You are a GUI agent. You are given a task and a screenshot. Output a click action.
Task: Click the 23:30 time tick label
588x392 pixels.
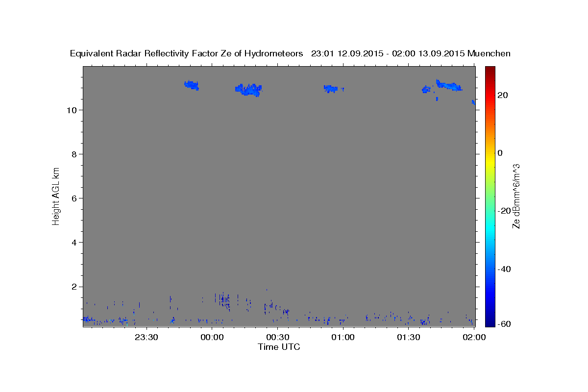[x=146, y=337]
